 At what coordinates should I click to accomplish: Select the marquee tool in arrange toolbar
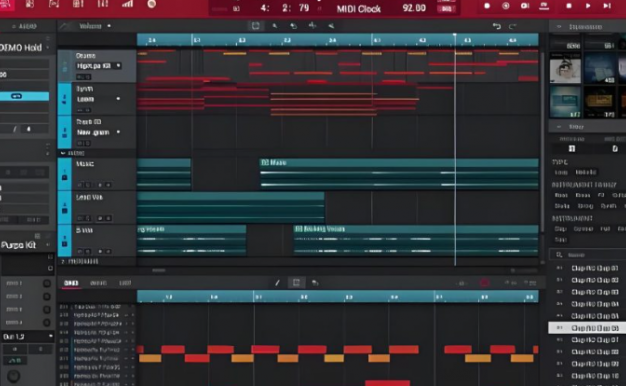[x=256, y=26]
